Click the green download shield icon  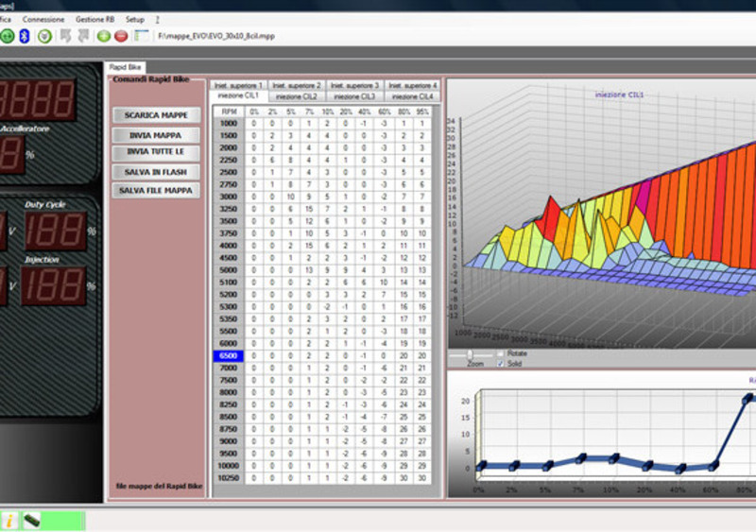point(44,36)
